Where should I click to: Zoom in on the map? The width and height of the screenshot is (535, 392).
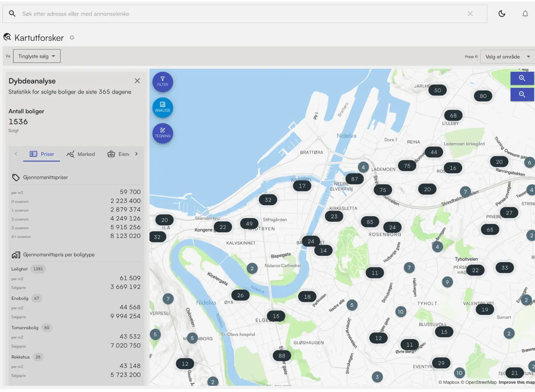[522, 78]
